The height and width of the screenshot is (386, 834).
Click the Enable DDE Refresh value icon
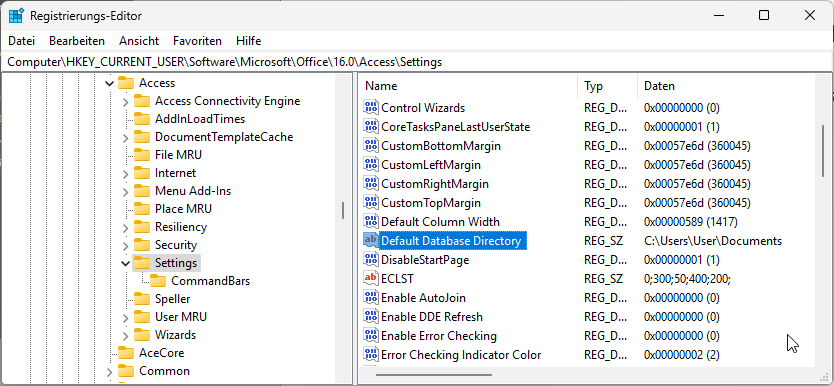[x=370, y=317]
